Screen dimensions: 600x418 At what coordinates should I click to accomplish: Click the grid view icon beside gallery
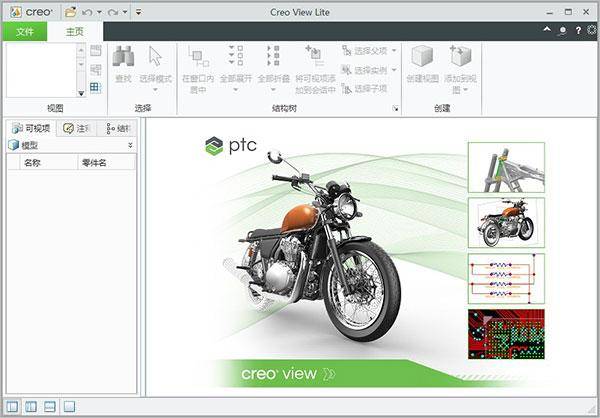96,88
